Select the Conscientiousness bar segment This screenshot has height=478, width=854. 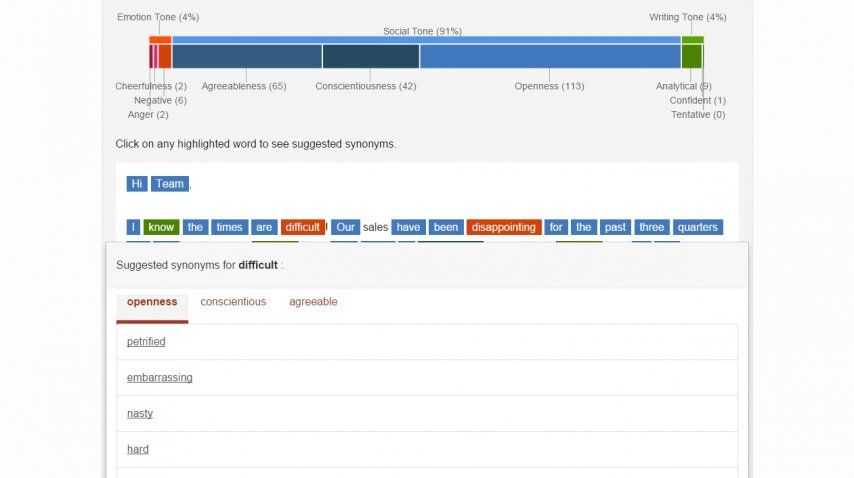370,57
